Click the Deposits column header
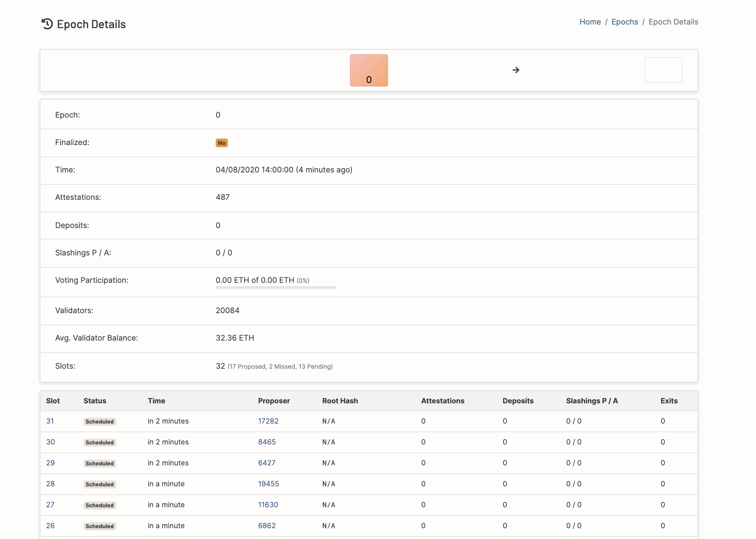 pyautogui.click(x=518, y=401)
